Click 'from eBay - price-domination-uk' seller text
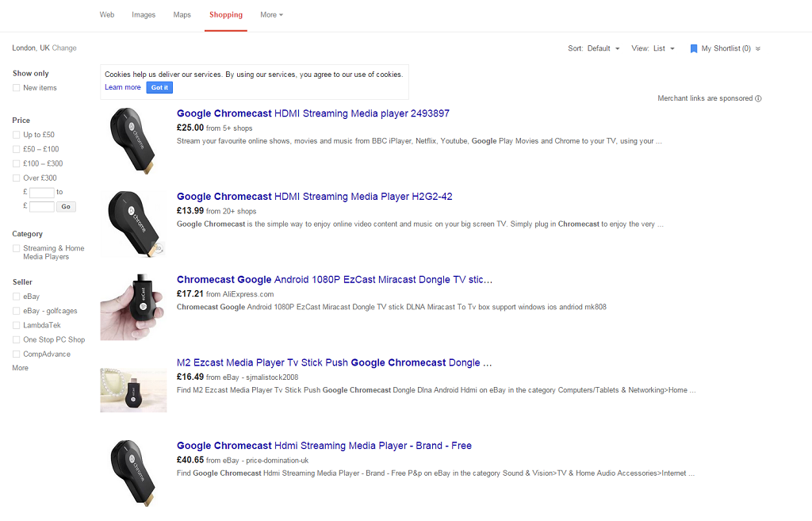Screen dimensions: 812x521 pos(258,461)
